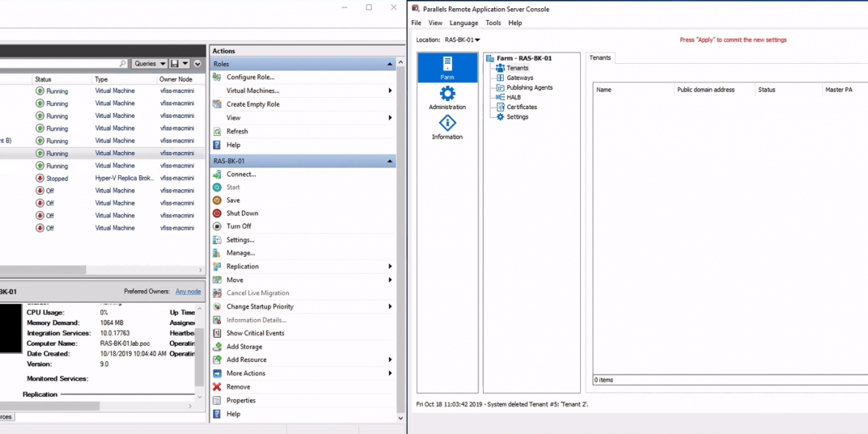Choose Create Empty Role action
868x434 pixels.
click(x=253, y=104)
